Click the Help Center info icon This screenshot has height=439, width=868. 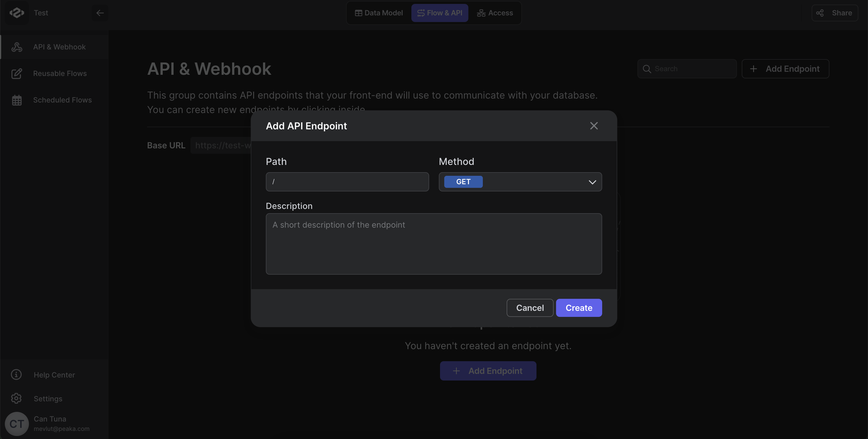tap(16, 374)
